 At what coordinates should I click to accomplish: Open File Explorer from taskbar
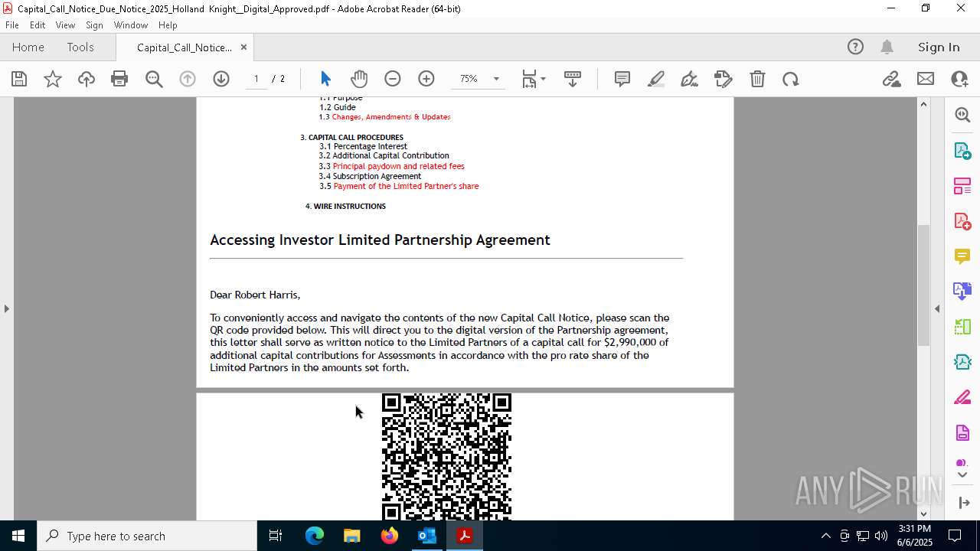coord(351,536)
